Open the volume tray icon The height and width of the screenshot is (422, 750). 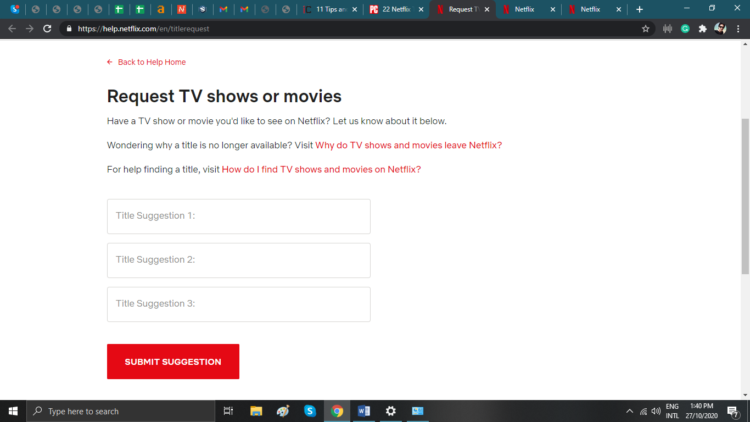pyautogui.click(x=656, y=411)
